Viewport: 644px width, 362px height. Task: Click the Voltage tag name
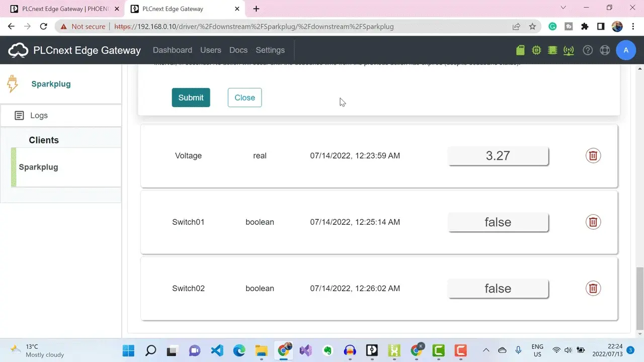(188, 156)
